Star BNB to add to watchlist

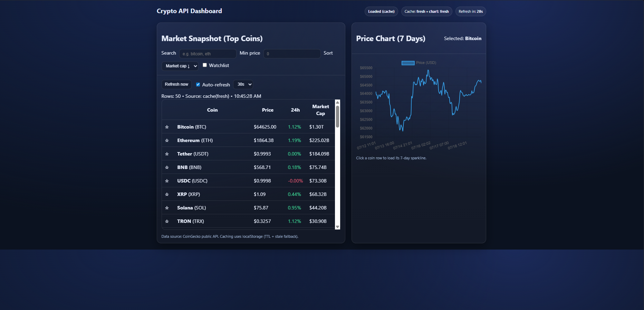pyautogui.click(x=167, y=167)
